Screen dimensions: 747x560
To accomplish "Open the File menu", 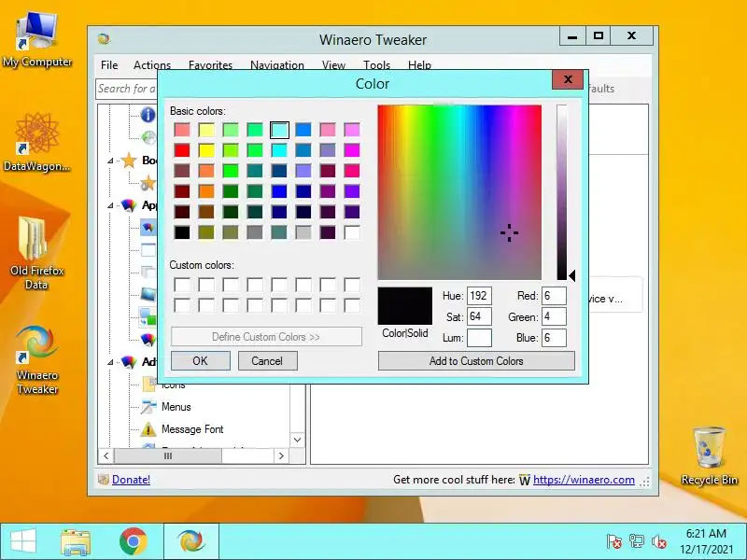I will [109, 65].
